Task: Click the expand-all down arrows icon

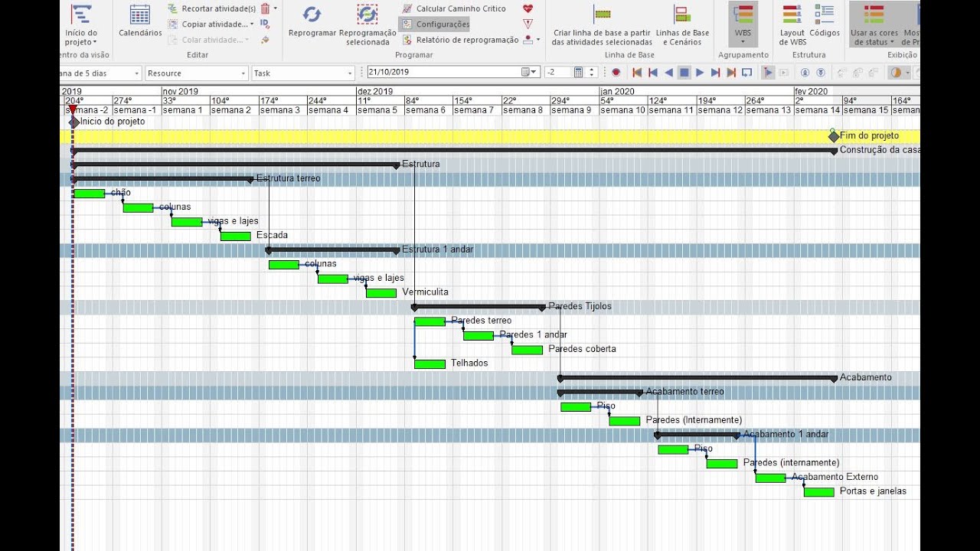Action: tap(821, 73)
